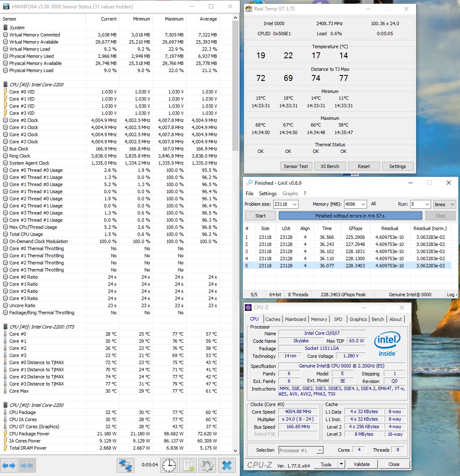Click the CPU-Z title bar icon
Viewport: 460px width, 476px height.
pyautogui.click(x=248, y=308)
